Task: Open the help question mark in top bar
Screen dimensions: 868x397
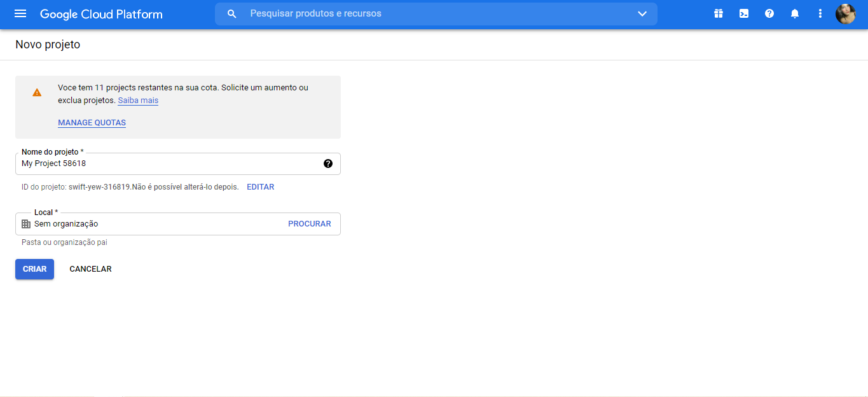Action: pos(769,13)
